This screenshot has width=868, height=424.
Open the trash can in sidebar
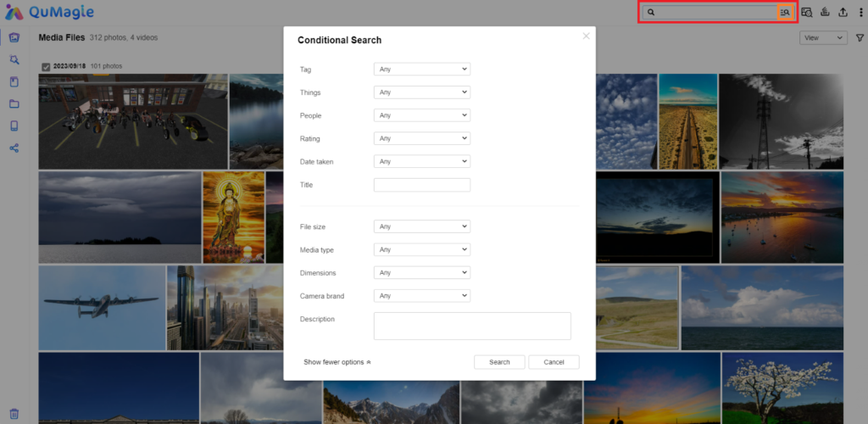pos(14,415)
